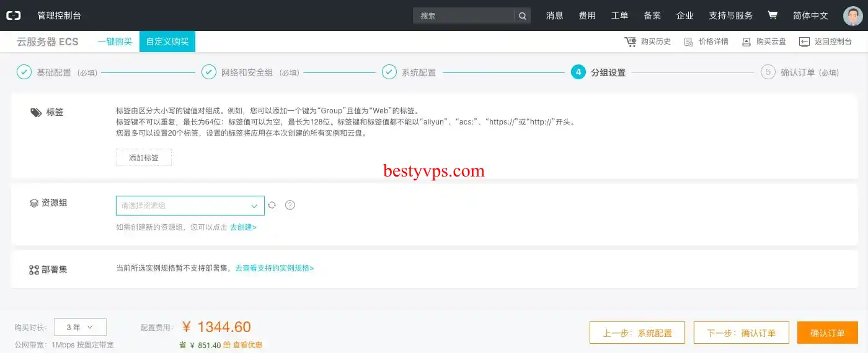
Task: Select the 自定义购买 tab
Action: tap(167, 41)
